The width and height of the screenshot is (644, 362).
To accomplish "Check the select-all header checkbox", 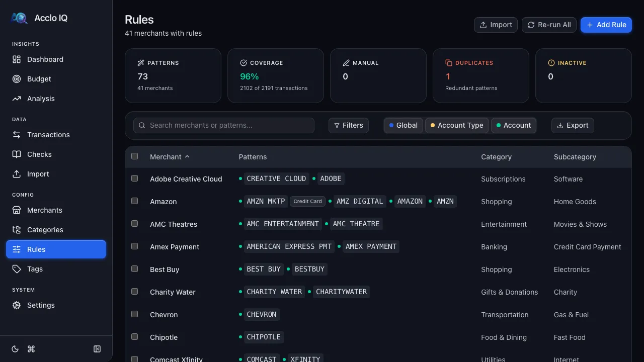I will (x=134, y=156).
